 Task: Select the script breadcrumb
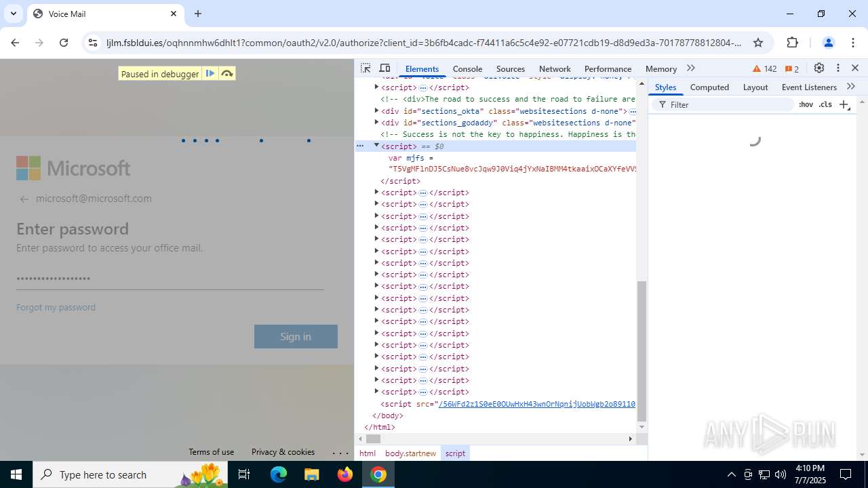pos(455,453)
